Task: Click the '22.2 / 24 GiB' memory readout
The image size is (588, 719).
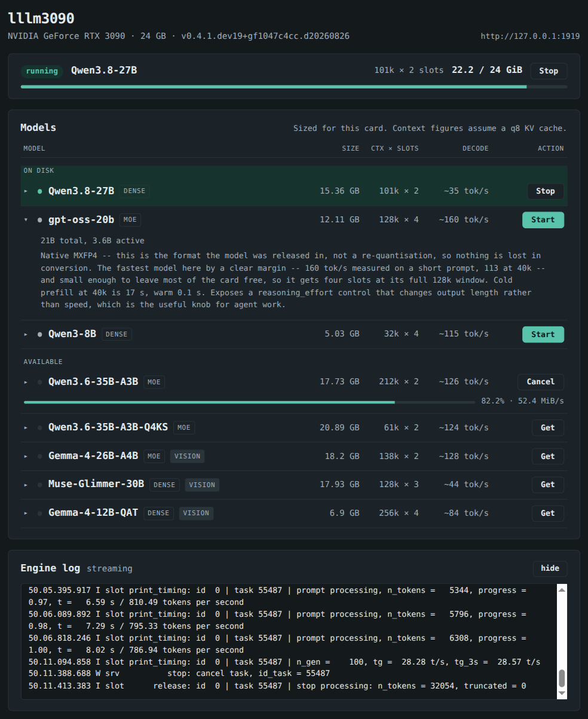Action: [487, 71]
